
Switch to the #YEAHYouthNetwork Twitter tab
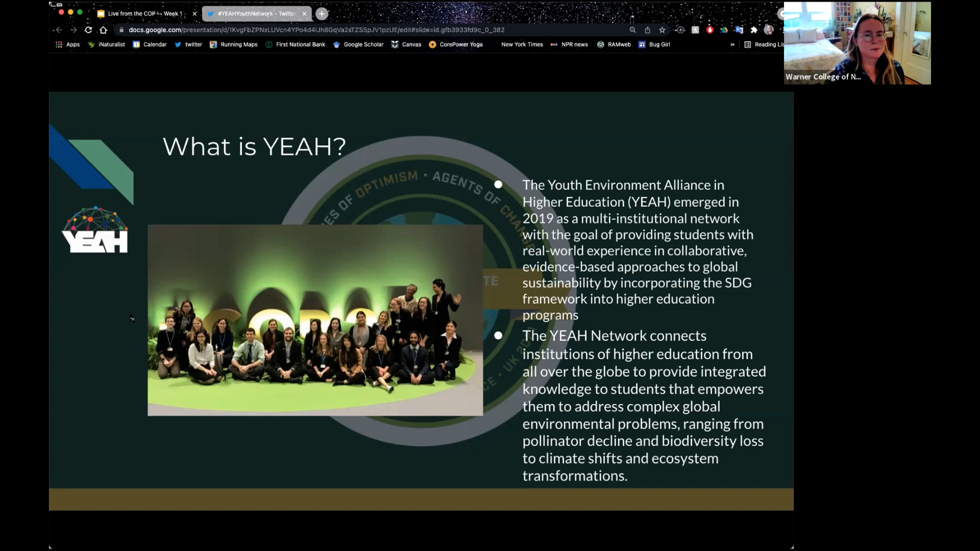click(x=257, y=13)
